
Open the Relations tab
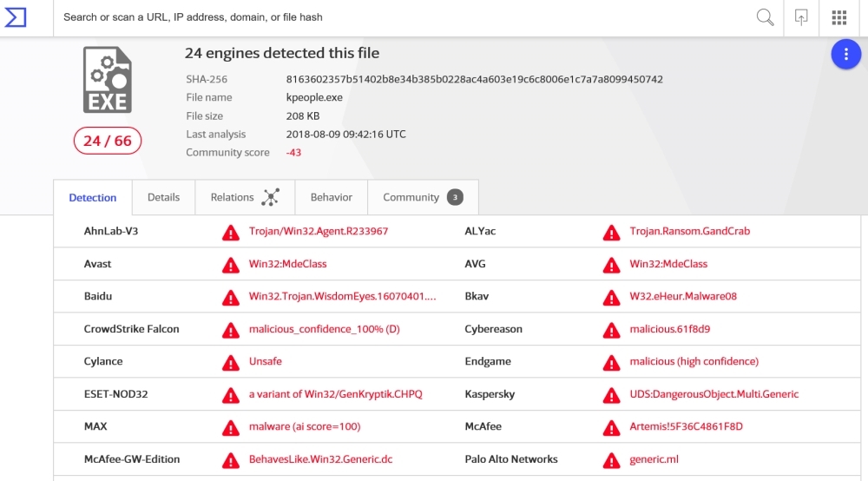click(x=245, y=198)
